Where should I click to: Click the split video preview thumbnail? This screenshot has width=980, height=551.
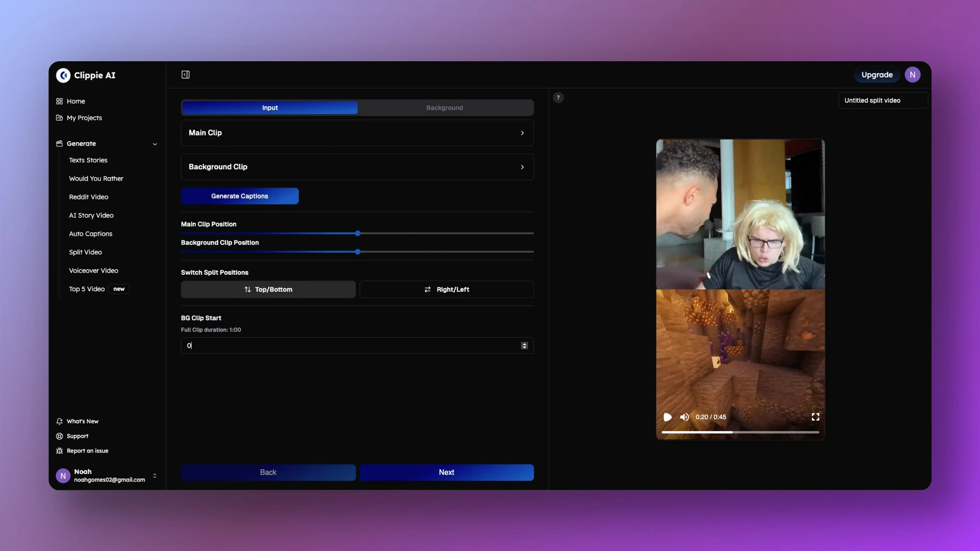point(740,289)
